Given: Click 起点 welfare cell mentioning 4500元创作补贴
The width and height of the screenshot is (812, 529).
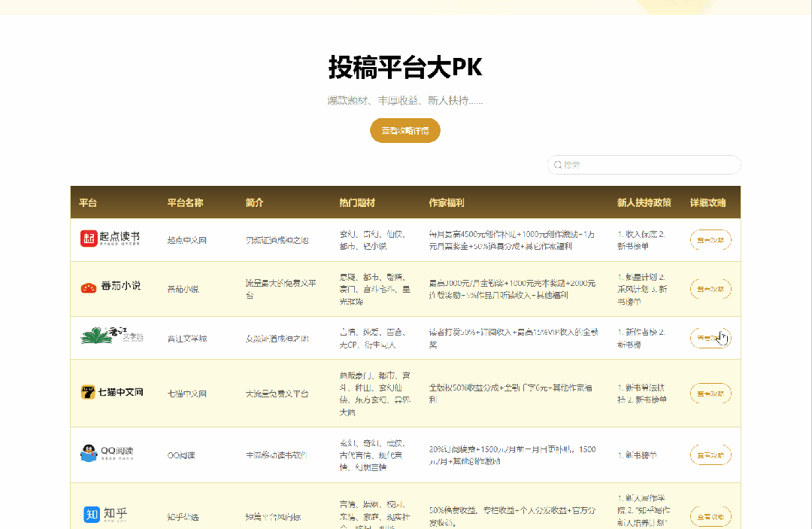Looking at the screenshot, I should [x=512, y=240].
